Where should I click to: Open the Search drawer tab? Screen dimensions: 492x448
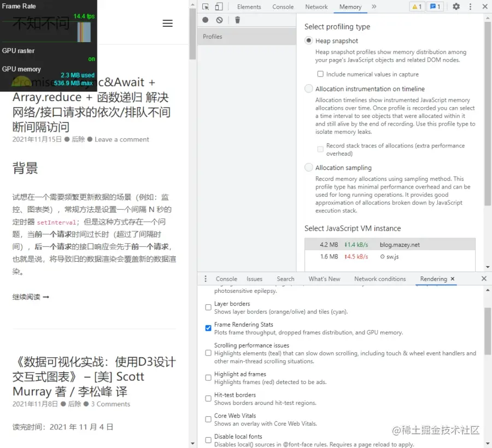click(x=285, y=279)
